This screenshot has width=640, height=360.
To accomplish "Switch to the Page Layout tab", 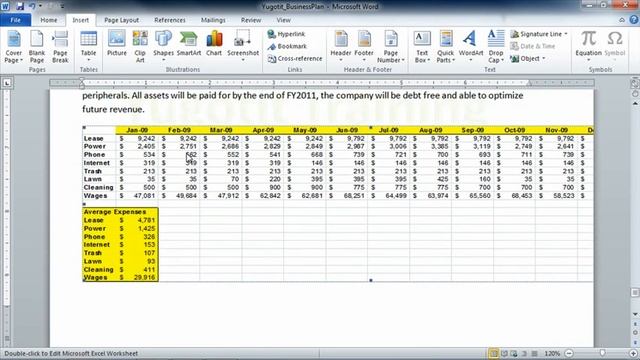I will point(121,20).
